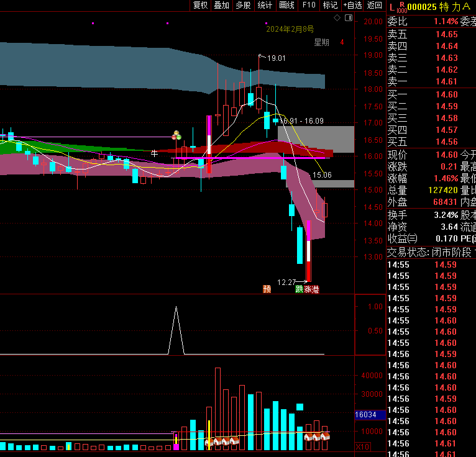
Task: Click the rightmost house icon in the volume pane
Action: (325, 437)
